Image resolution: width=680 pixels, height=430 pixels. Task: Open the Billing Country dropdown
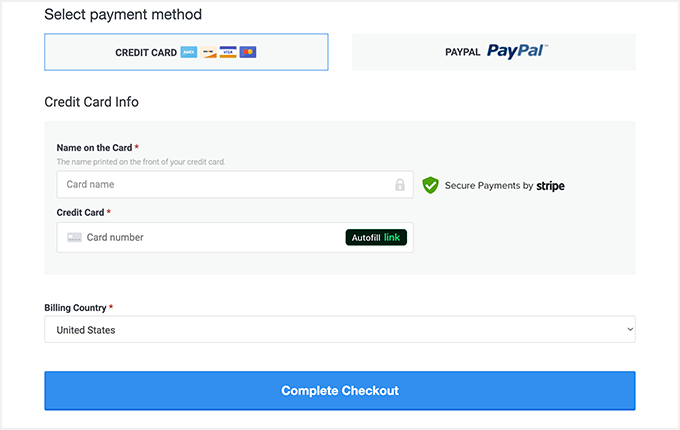click(339, 330)
